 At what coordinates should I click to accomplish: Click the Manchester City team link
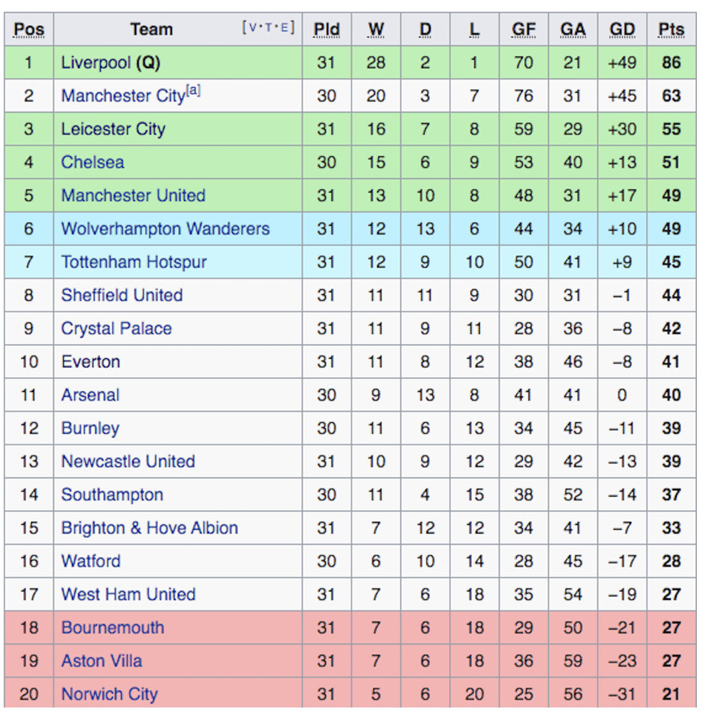coord(123,96)
